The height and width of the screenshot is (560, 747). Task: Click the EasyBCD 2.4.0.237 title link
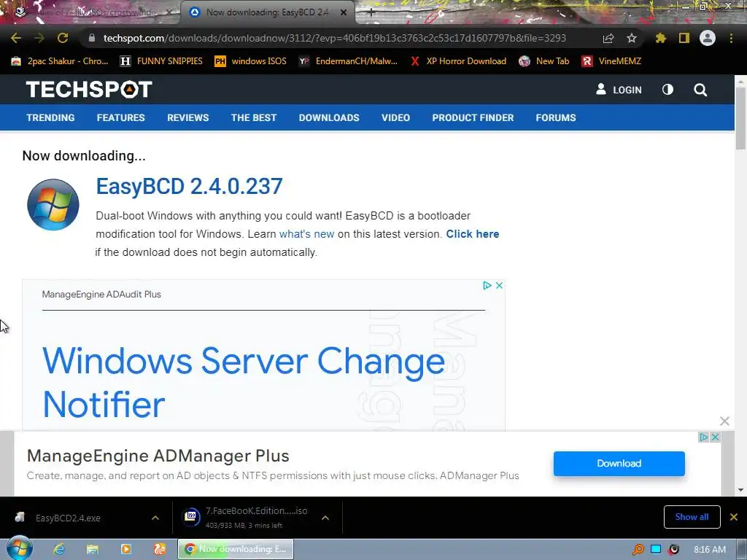(189, 186)
